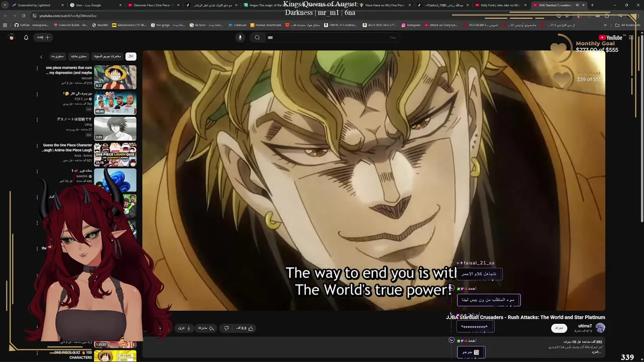Open a new browser tab
The height and width of the screenshot is (362, 644).
592,5
